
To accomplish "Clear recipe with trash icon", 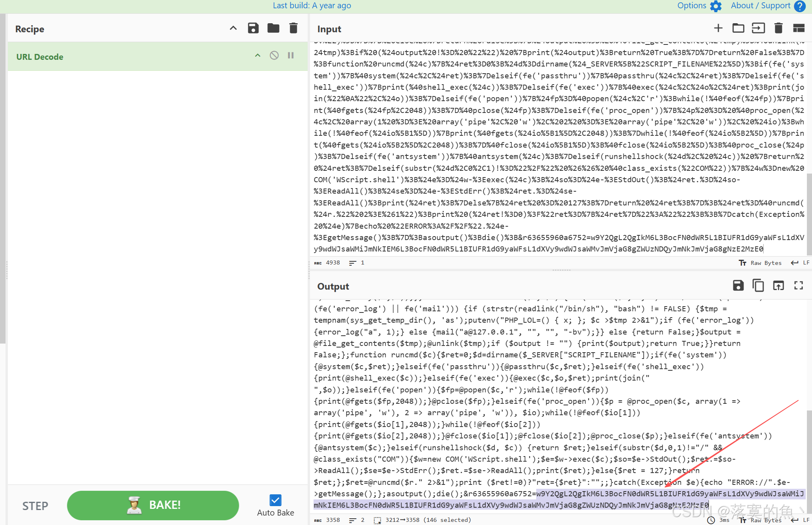I will coord(293,28).
